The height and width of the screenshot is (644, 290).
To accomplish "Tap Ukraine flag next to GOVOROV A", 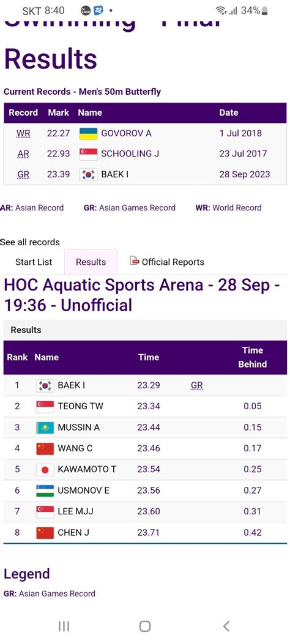I will (x=88, y=133).
